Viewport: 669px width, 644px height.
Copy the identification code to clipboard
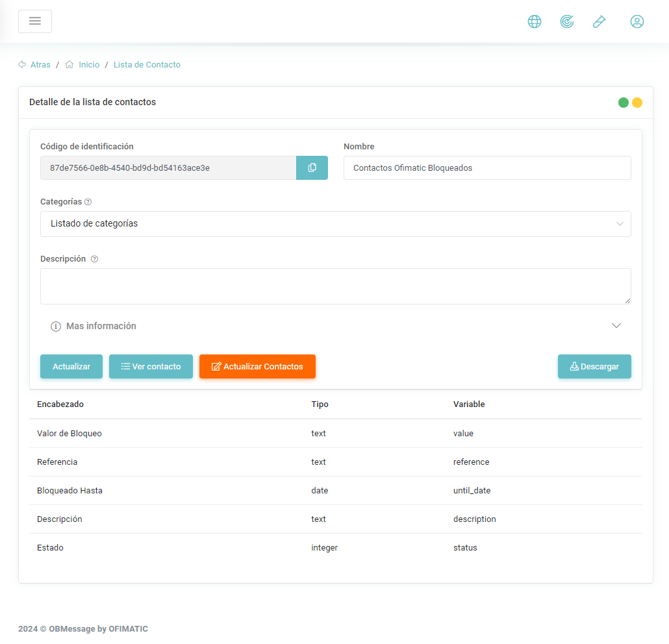pyautogui.click(x=312, y=167)
